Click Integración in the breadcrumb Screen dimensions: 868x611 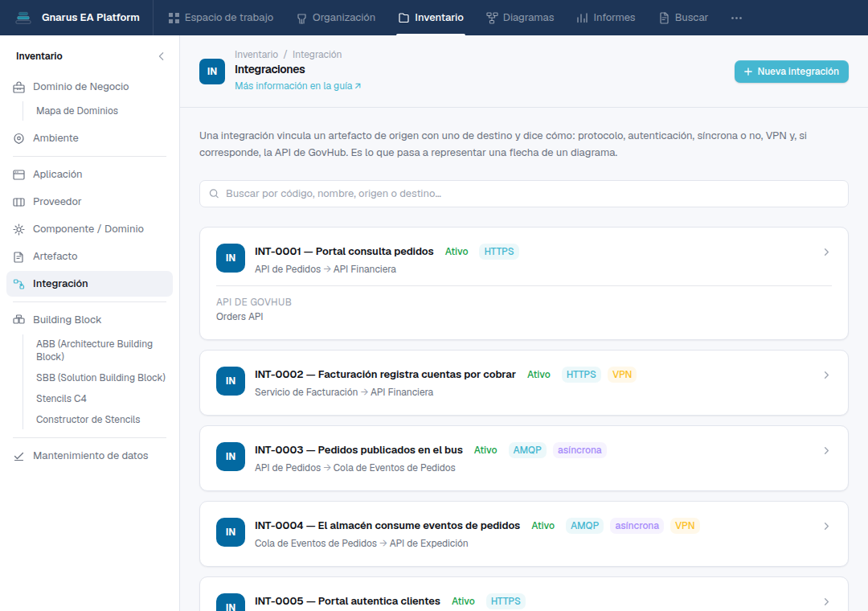tap(317, 55)
